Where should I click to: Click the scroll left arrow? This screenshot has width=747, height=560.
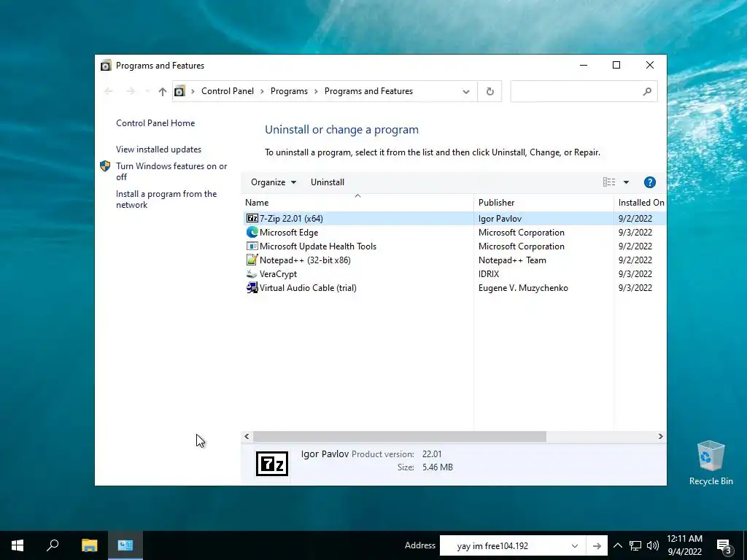click(x=247, y=436)
